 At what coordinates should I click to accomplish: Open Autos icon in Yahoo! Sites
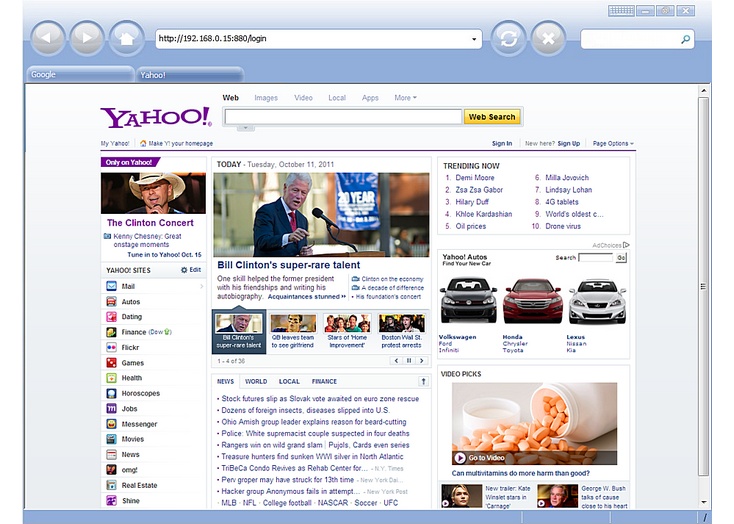(x=111, y=302)
